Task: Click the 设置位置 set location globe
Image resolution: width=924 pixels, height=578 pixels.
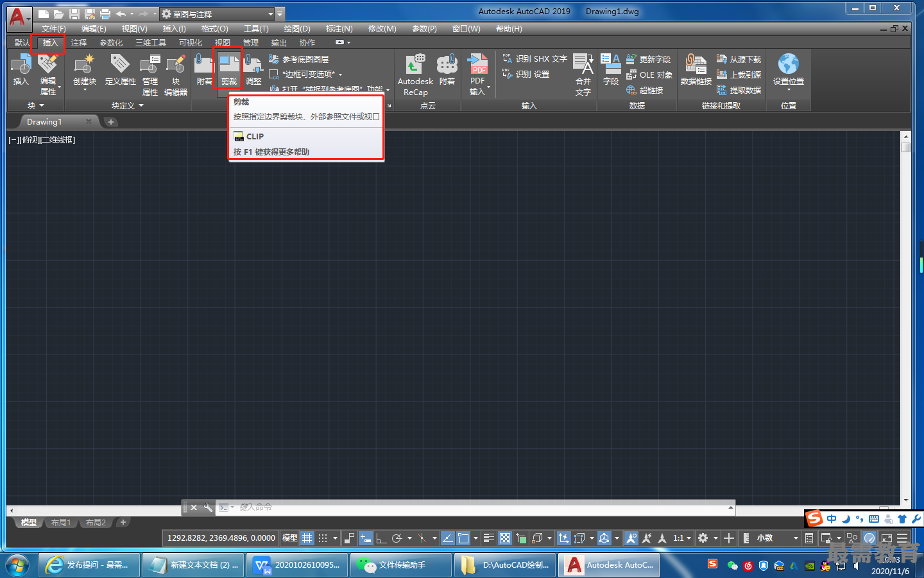Action: pyautogui.click(x=789, y=72)
